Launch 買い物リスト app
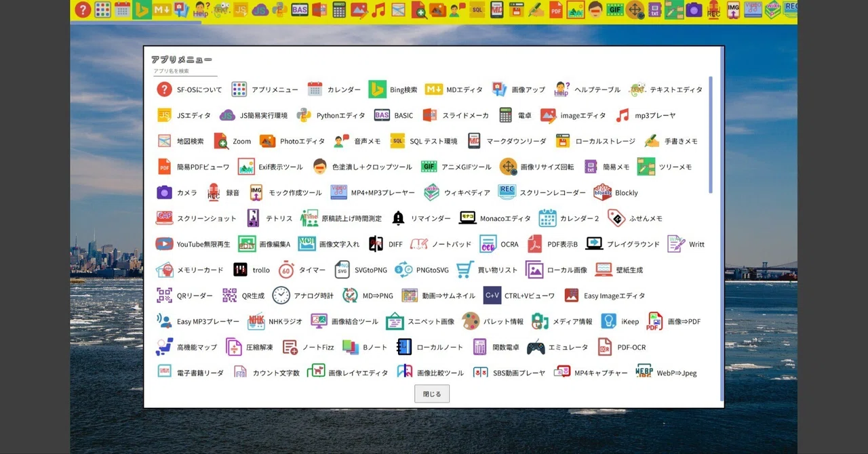This screenshot has height=454, width=868. point(486,270)
